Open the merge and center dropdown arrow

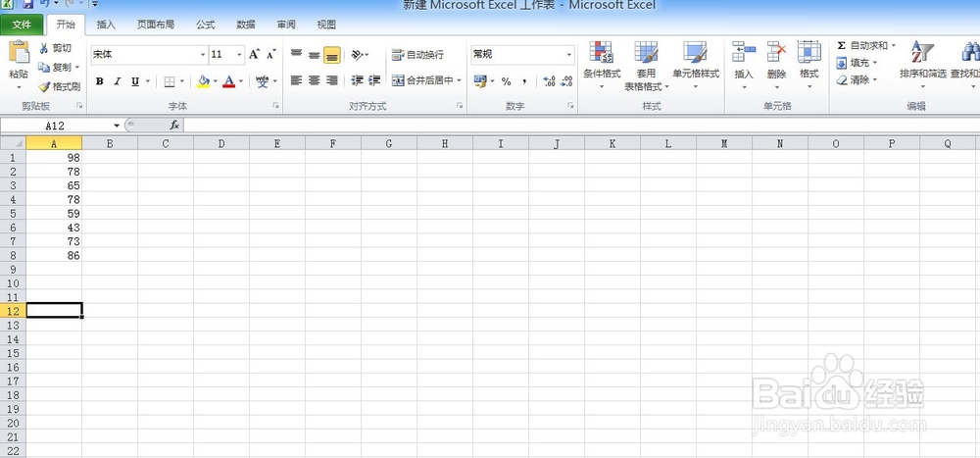(459, 80)
